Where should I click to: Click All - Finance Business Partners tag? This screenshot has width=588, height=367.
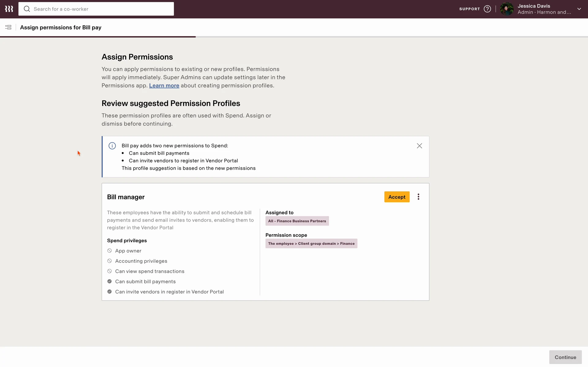coord(297,221)
